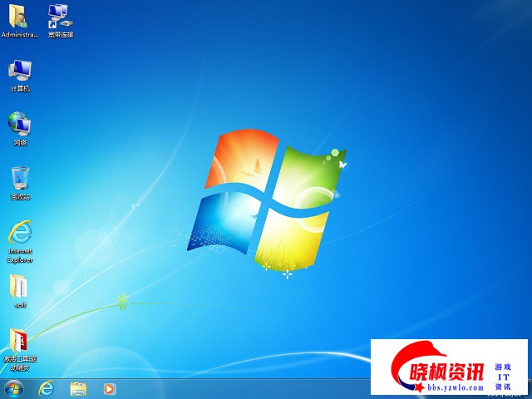This screenshot has height=399, width=532.
Task: Click the 'Administra...' caption under the user folder
Action: (20, 35)
